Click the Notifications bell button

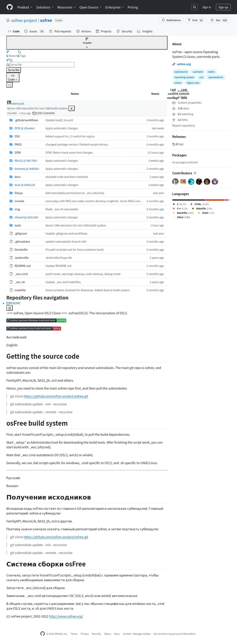[171, 20]
